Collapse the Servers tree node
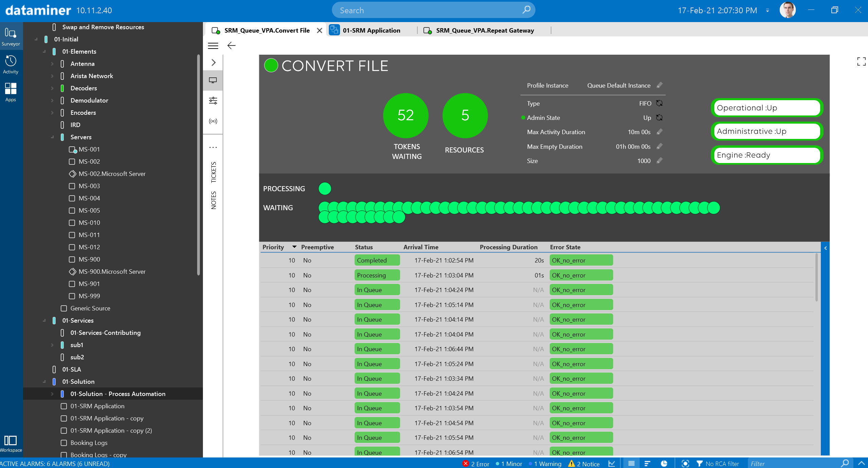The height and width of the screenshot is (468, 868). coord(52,137)
